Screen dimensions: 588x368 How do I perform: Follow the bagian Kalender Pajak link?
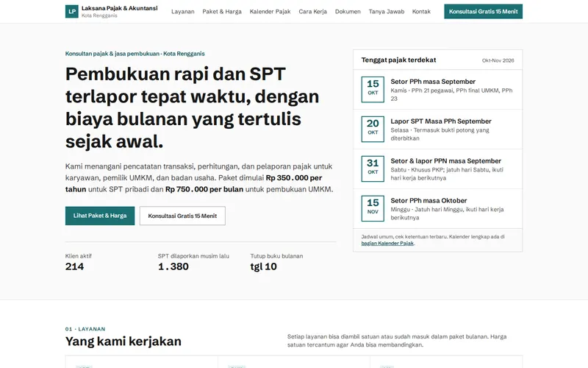(387, 244)
